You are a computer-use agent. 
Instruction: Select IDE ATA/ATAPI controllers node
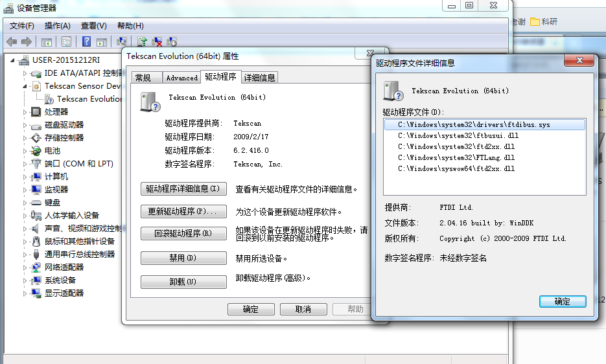tap(83, 73)
